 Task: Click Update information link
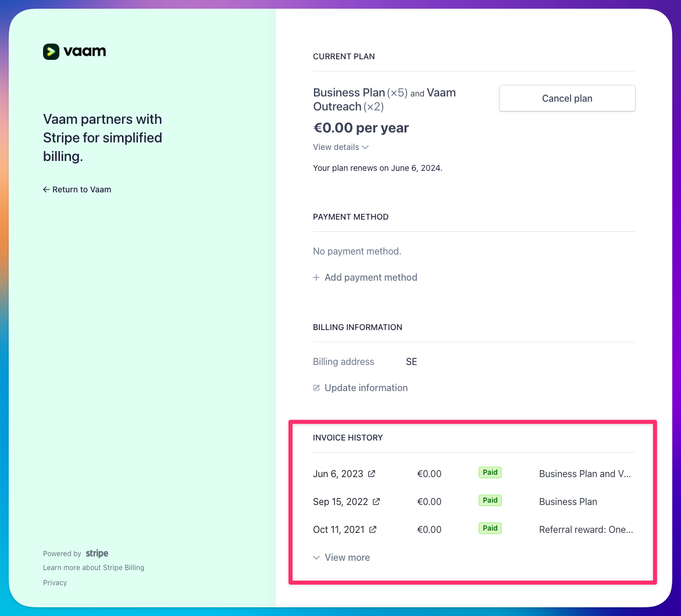(360, 388)
